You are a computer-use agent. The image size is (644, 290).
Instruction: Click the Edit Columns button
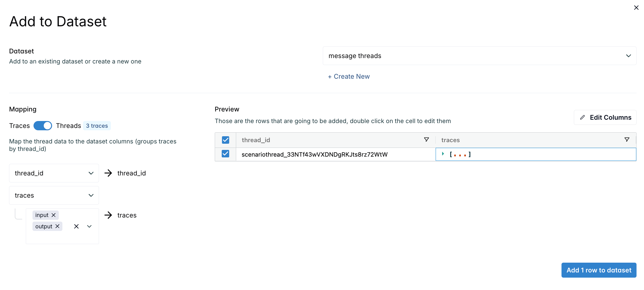pyautogui.click(x=605, y=117)
